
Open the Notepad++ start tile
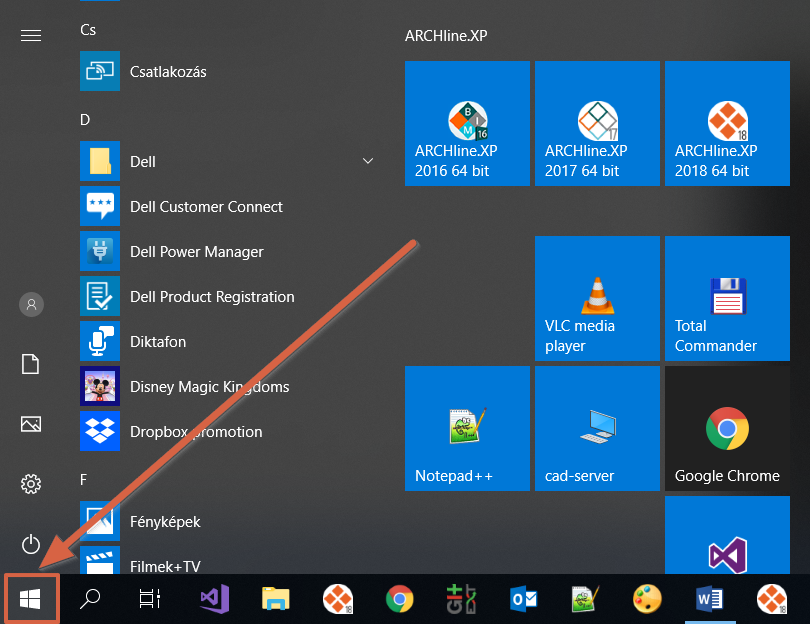[x=467, y=429]
